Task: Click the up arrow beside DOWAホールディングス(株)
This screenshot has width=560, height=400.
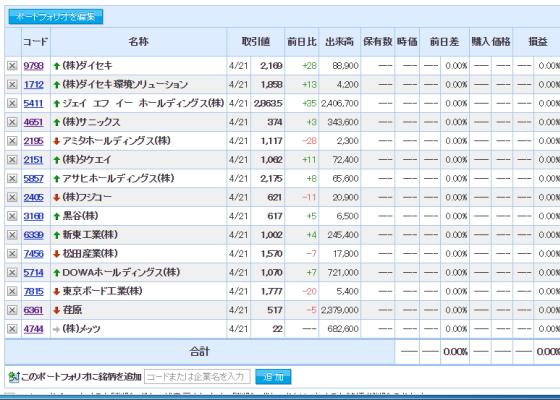Action: (x=56, y=273)
